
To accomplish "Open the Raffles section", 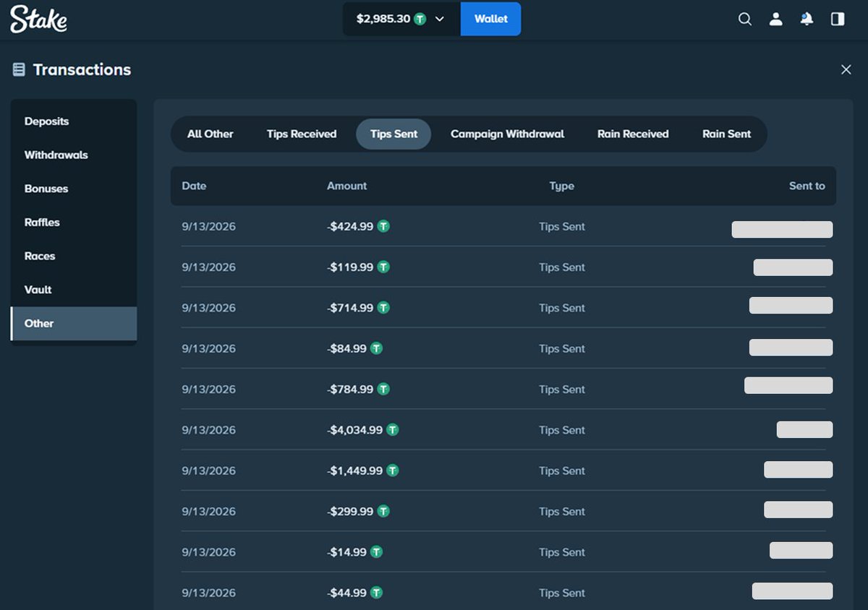I will 74,222.
